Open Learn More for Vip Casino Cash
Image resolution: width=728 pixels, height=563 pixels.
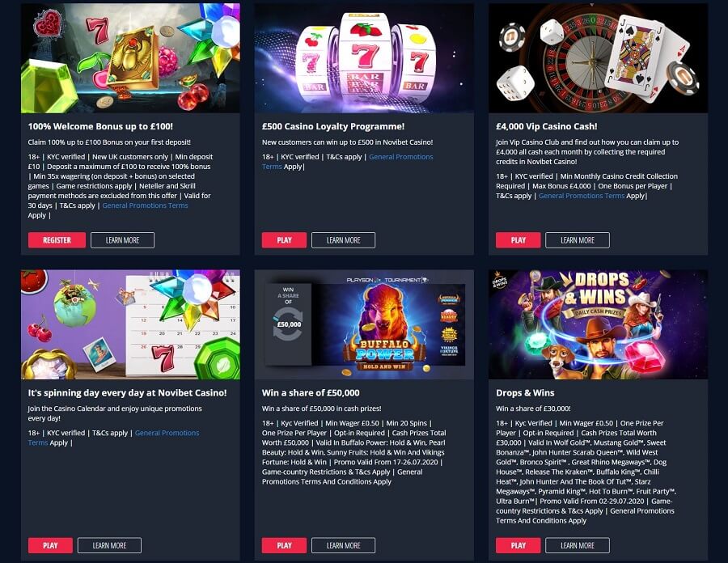(x=577, y=240)
